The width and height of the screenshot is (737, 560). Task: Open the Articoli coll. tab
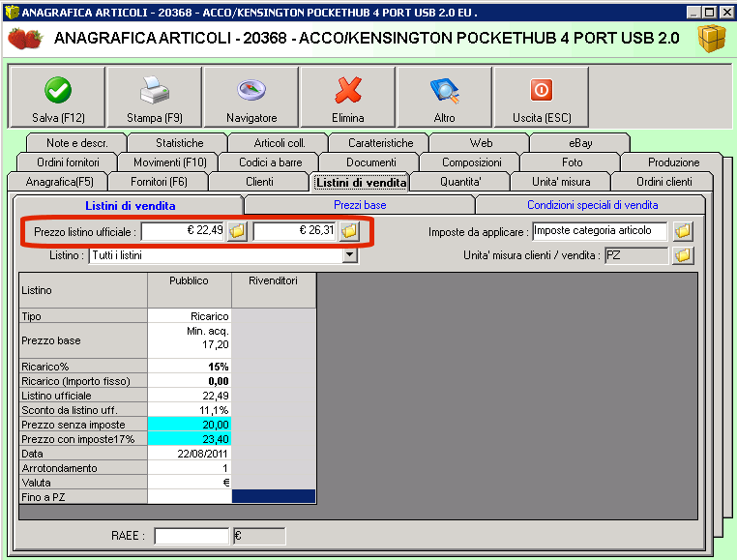click(280, 143)
